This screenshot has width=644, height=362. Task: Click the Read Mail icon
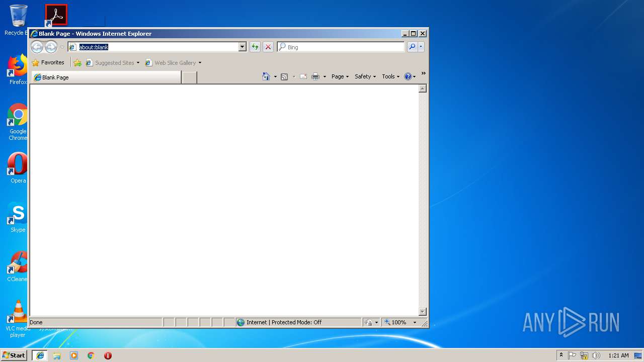tap(303, 76)
